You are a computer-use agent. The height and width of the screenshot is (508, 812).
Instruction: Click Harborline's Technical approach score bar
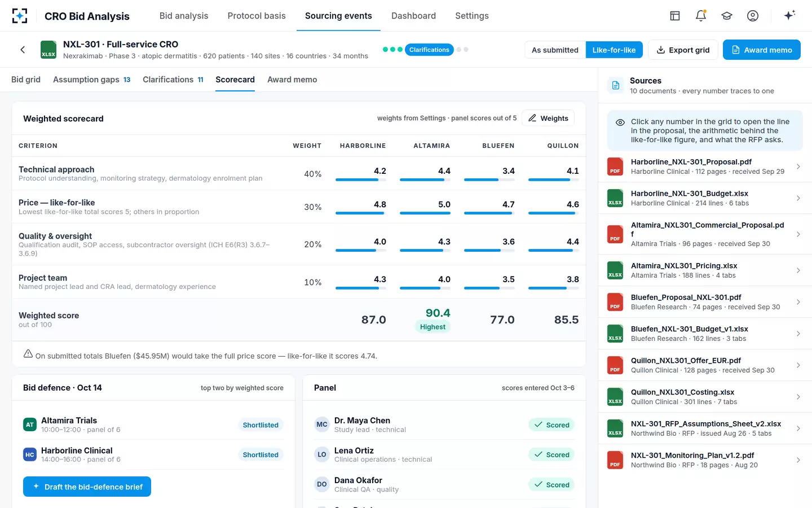coord(361,180)
